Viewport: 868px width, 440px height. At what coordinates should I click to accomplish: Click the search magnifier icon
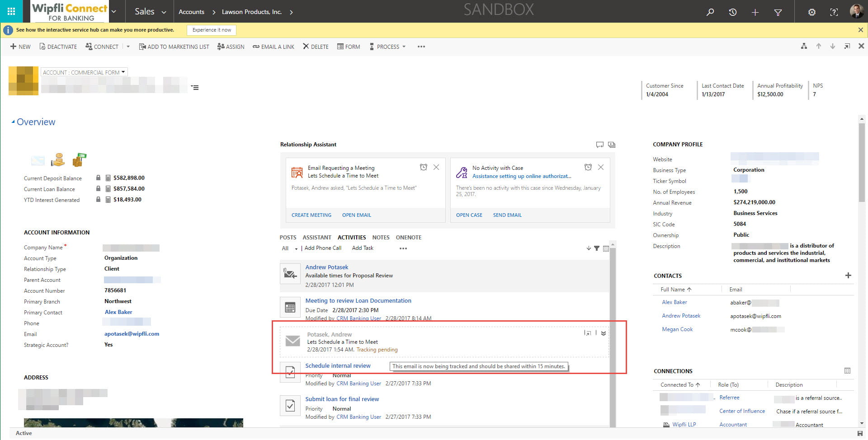coord(710,12)
